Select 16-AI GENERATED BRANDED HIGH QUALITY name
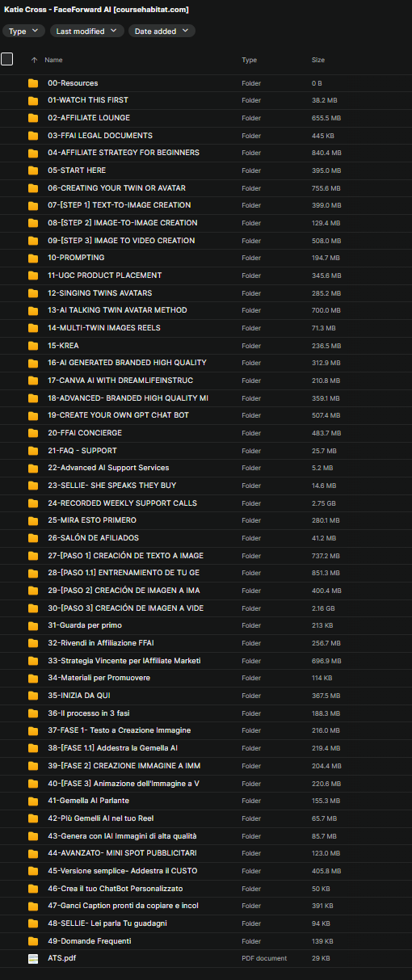Viewport: 412px width, 980px height. (x=127, y=363)
